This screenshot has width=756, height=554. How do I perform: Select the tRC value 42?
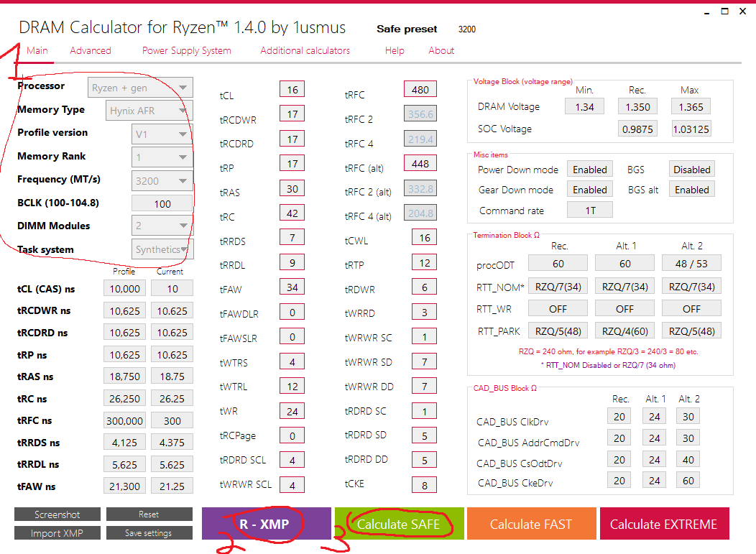click(x=292, y=213)
